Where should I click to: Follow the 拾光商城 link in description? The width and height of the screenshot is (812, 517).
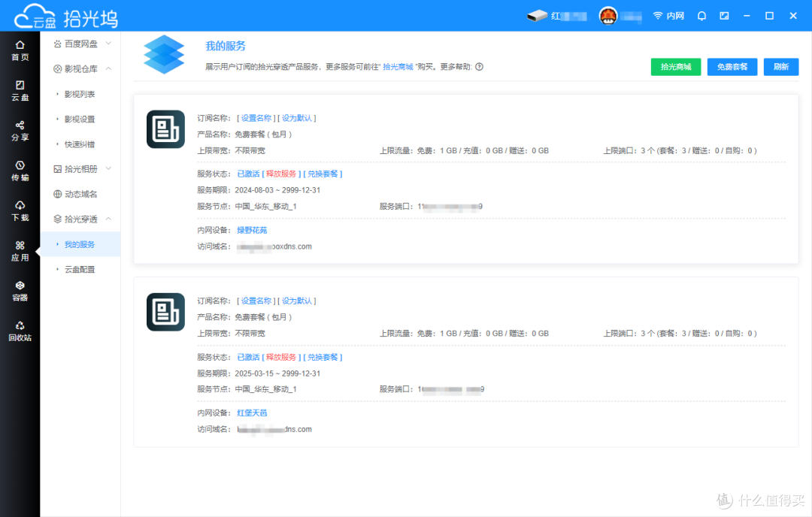pos(398,67)
